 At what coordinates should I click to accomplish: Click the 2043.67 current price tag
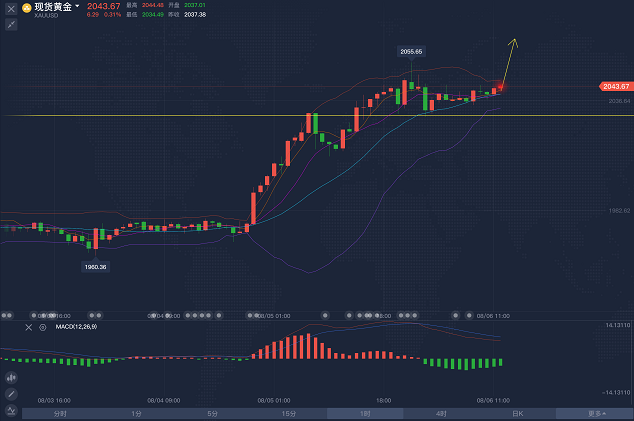tap(614, 87)
